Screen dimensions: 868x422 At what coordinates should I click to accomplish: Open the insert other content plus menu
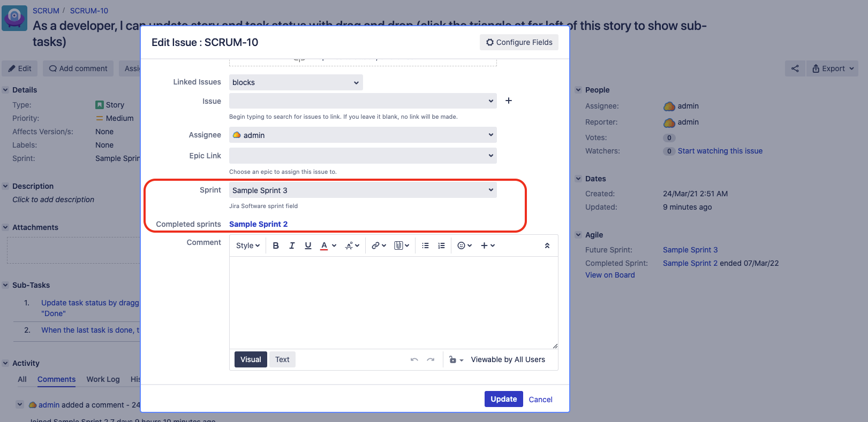pos(488,245)
